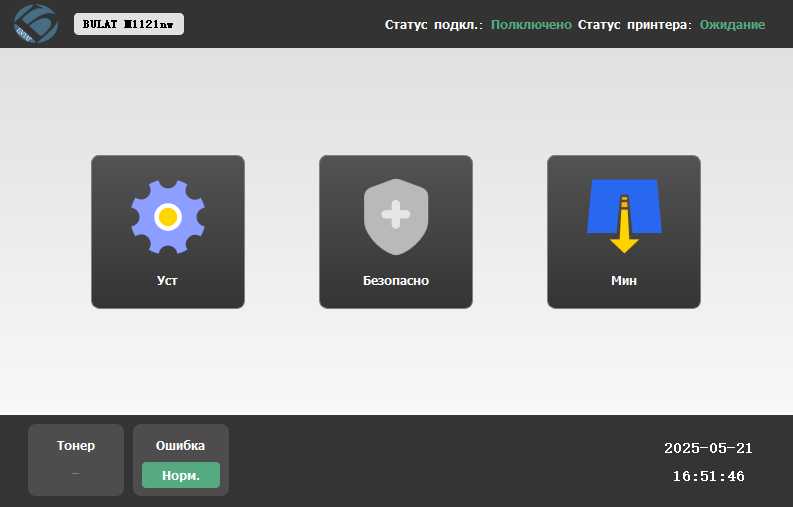The height and width of the screenshot is (507, 793).
Task: Open the Мин download arrow tile
Action: pyautogui.click(x=624, y=232)
